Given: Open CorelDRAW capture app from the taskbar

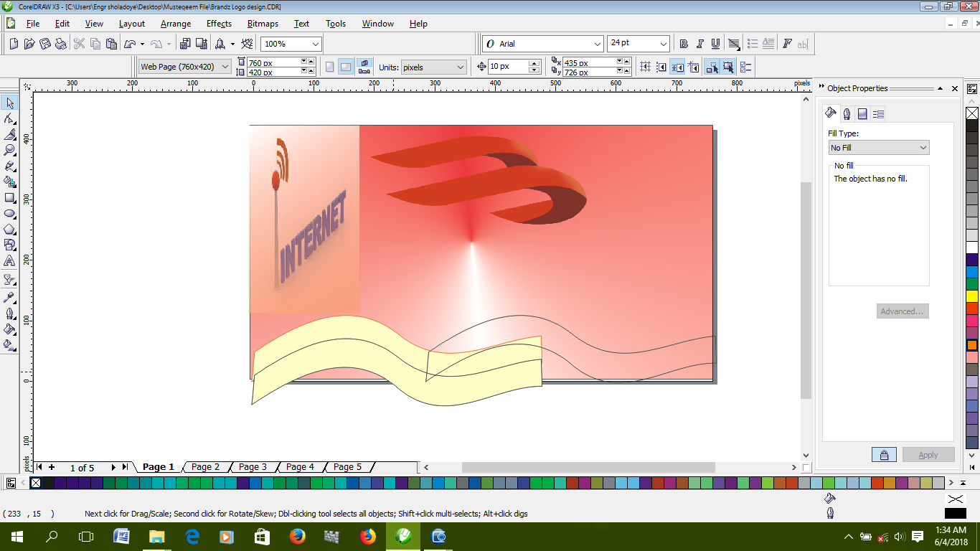Looking at the screenshot, I should click(x=438, y=536).
